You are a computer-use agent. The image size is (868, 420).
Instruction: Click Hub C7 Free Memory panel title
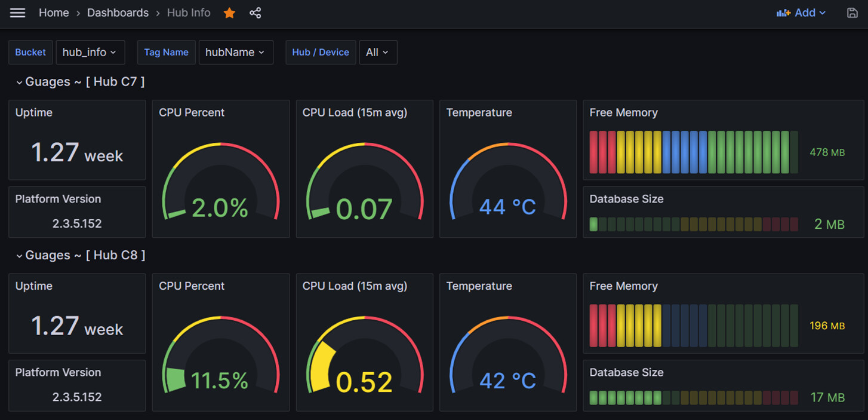[x=623, y=112]
